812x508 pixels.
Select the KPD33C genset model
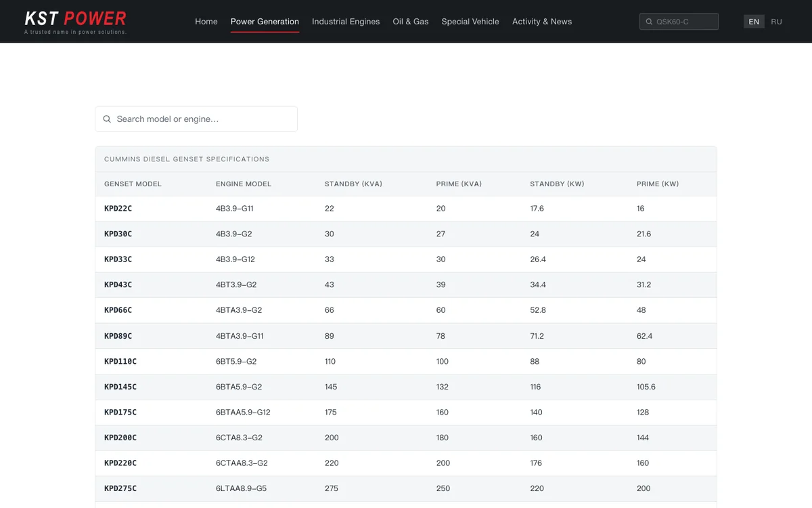pyautogui.click(x=118, y=259)
